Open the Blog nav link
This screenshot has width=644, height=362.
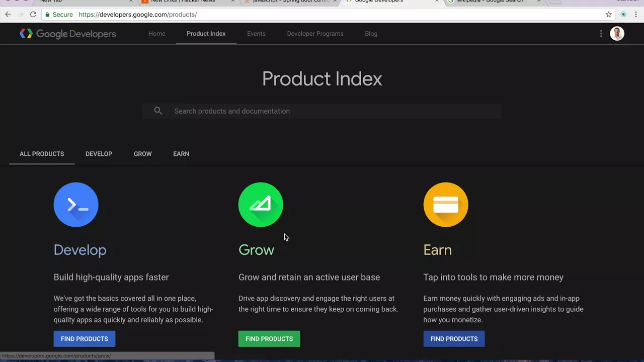(371, 34)
